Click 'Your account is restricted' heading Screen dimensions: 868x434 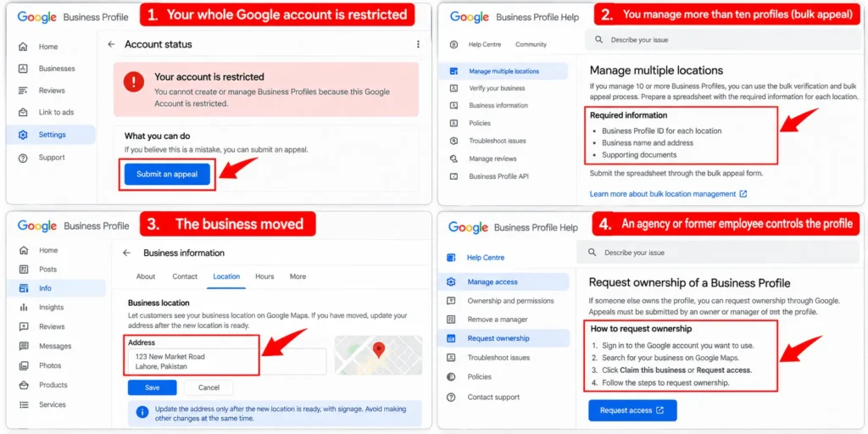pyautogui.click(x=209, y=77)
